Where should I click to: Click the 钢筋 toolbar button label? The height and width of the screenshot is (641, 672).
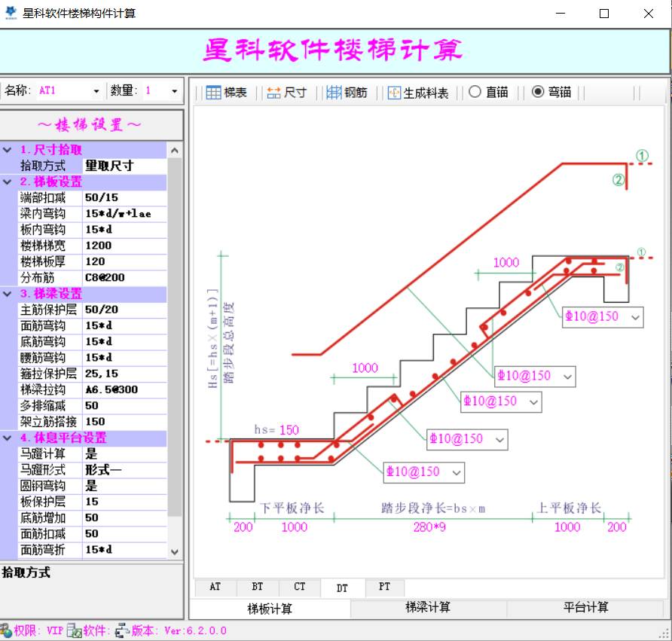[356, 93]
